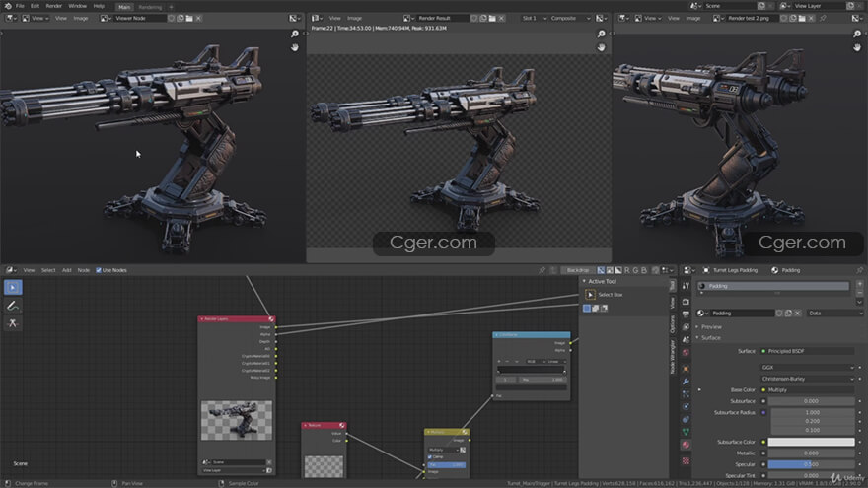Open the Composite layer dropdown
Screen dimensions: 868x488
point(570,19)
